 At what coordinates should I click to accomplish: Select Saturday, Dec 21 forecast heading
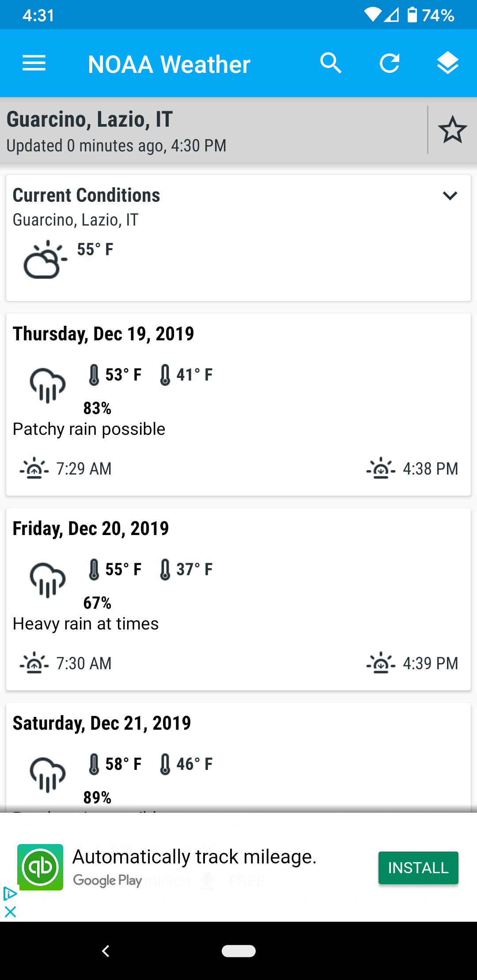coord(102,723)
